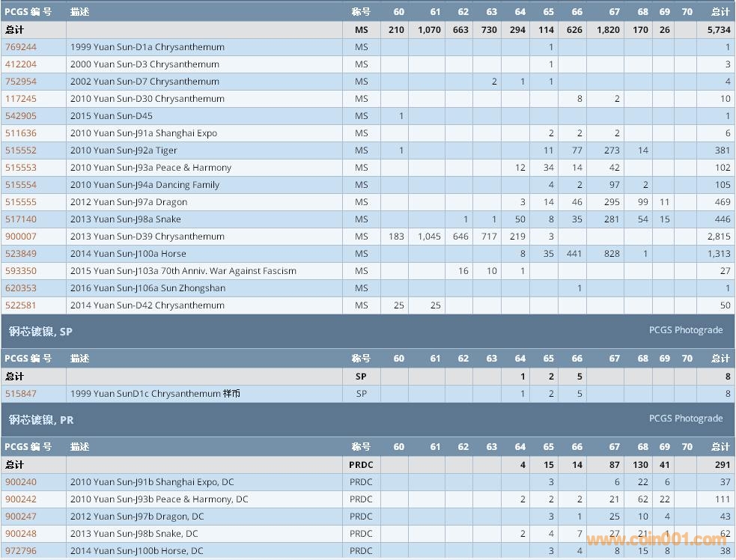Open PCGS number 769244 link
The width and height of the screenshot is (736, 560).
coord(20,47)
